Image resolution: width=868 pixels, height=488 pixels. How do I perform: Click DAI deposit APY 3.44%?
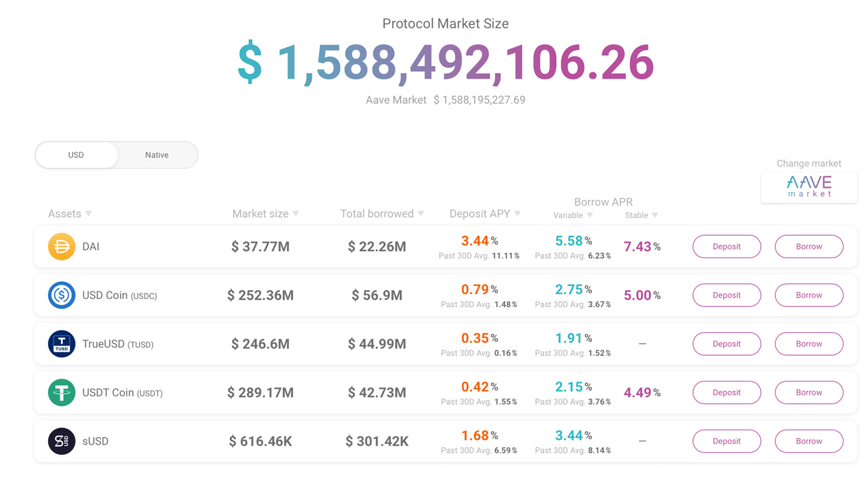click(x=479, y=241)
